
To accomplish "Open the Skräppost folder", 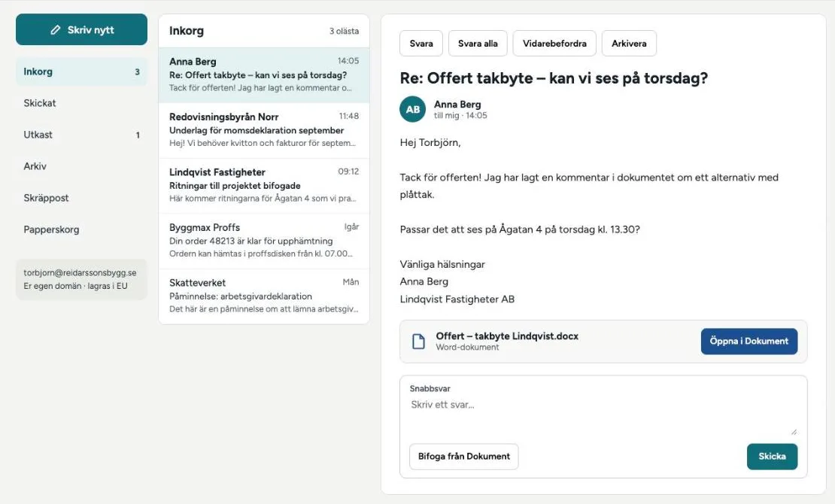I will [x=81, y=198].
